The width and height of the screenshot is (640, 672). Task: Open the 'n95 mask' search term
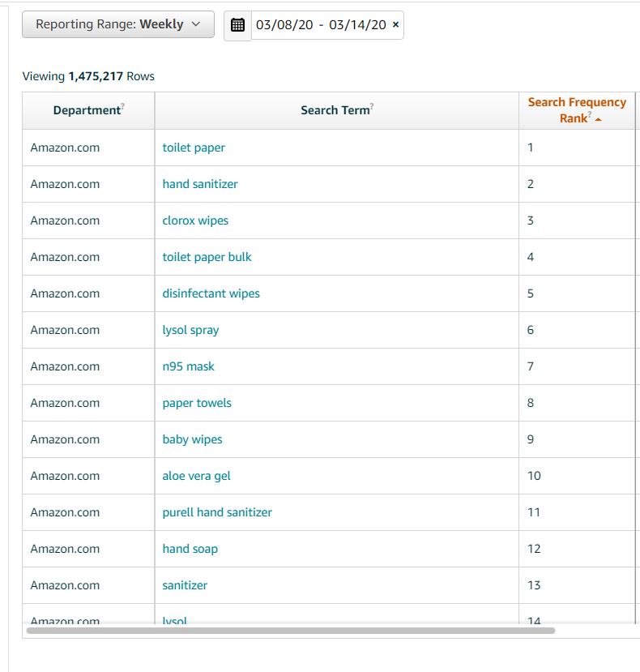(x=189, y=366)
